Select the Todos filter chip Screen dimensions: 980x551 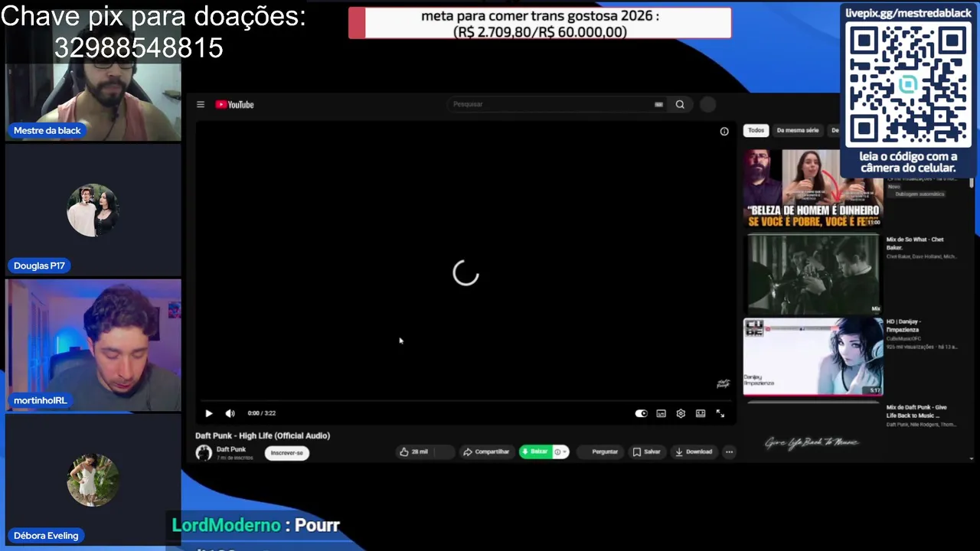click(756, 130)
